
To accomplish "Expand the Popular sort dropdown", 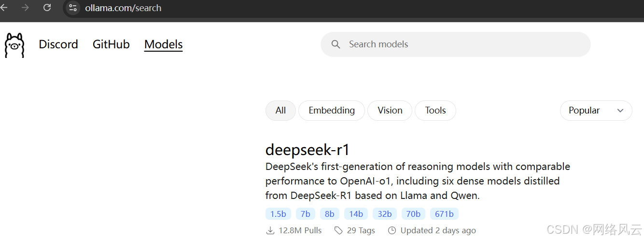I will pyautogui.click(x=596, y=111).
